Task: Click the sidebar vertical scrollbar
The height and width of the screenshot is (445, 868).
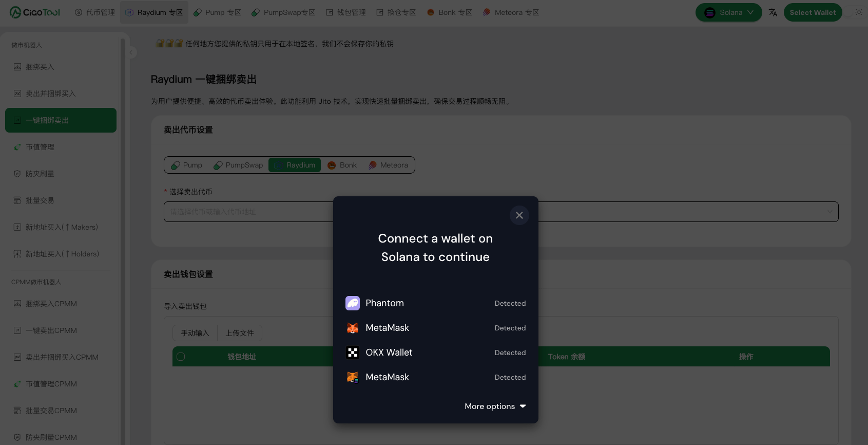Action: [x=123, y=206]
